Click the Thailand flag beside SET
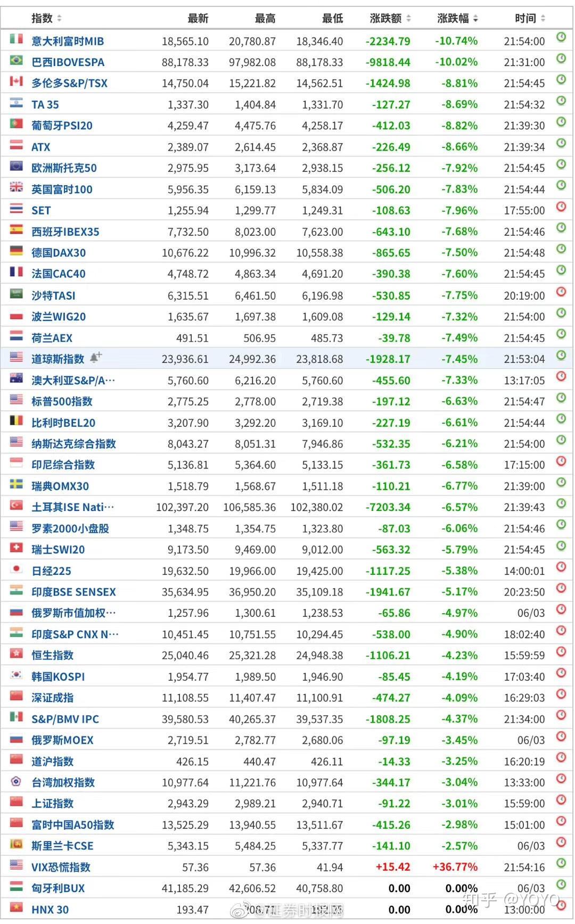Screen dimensions: 575x924 tap(17, 209)
